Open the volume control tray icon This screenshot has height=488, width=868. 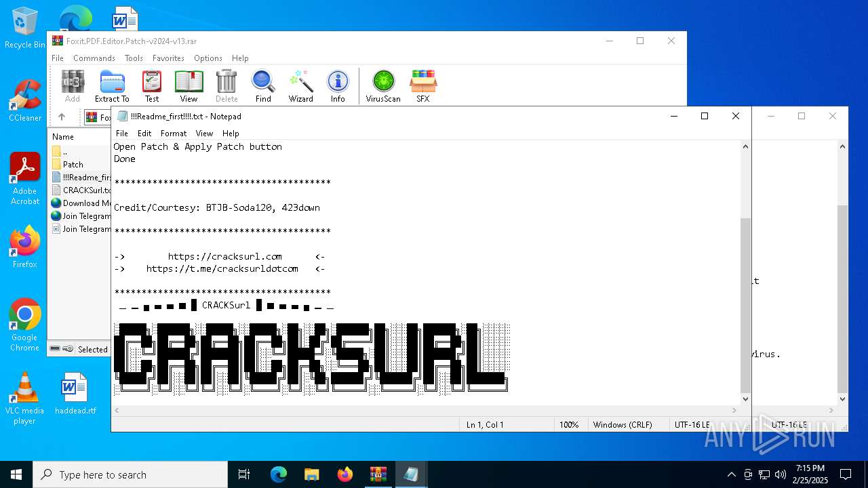tap(781, 474)
